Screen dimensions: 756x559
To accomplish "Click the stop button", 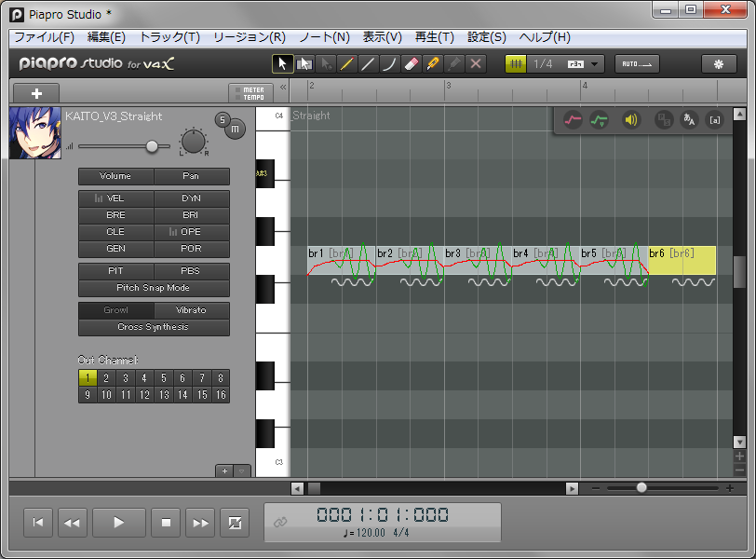I will (166, 523).
